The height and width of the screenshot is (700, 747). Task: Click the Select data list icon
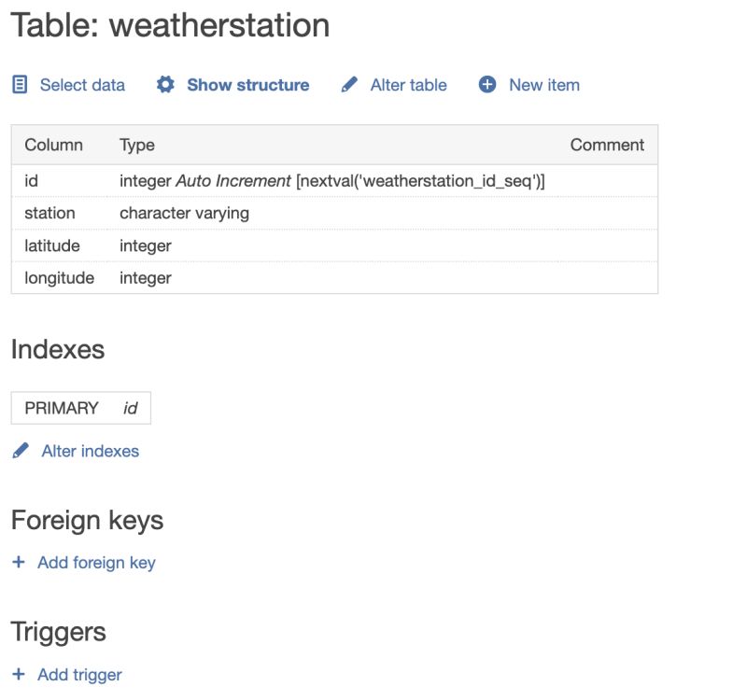(x=19, y=85)
